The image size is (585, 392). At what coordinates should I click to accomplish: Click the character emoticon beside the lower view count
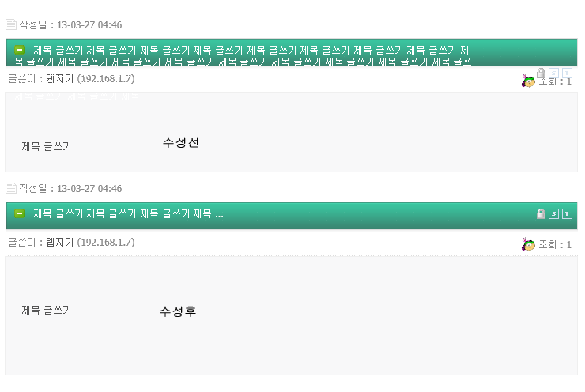point(528,245)
